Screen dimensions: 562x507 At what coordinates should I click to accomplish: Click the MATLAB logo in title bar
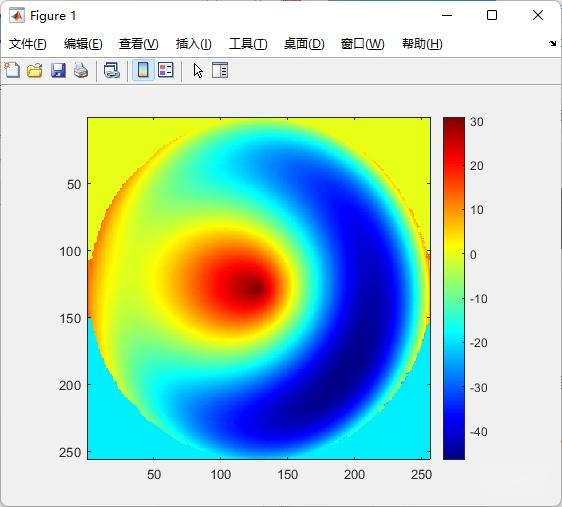pyautogui.click(x=17, y=16)
